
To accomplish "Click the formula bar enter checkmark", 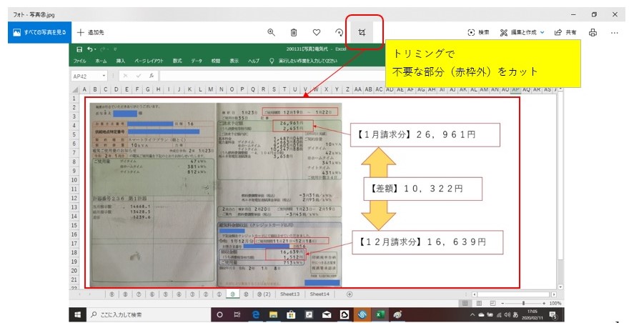I will [x=139, y=76].
